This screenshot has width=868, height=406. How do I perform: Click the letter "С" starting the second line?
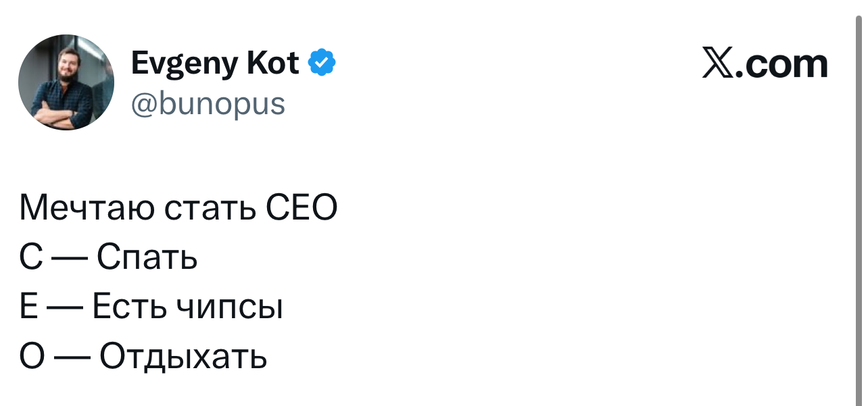click(31, 257)
